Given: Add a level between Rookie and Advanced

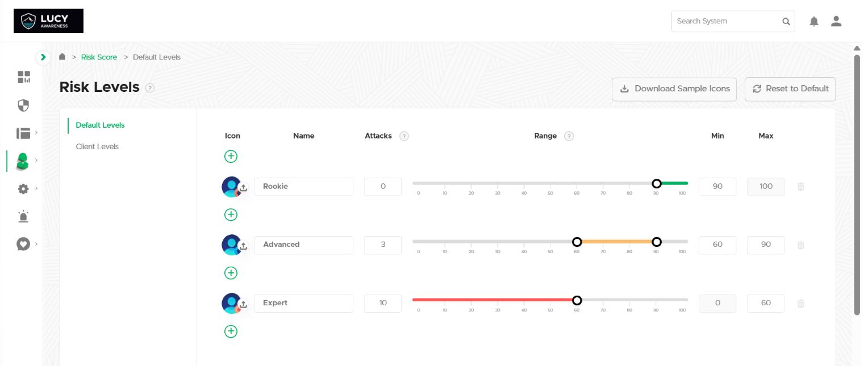Looking at the screenshot, I should (x=231, y=214).
